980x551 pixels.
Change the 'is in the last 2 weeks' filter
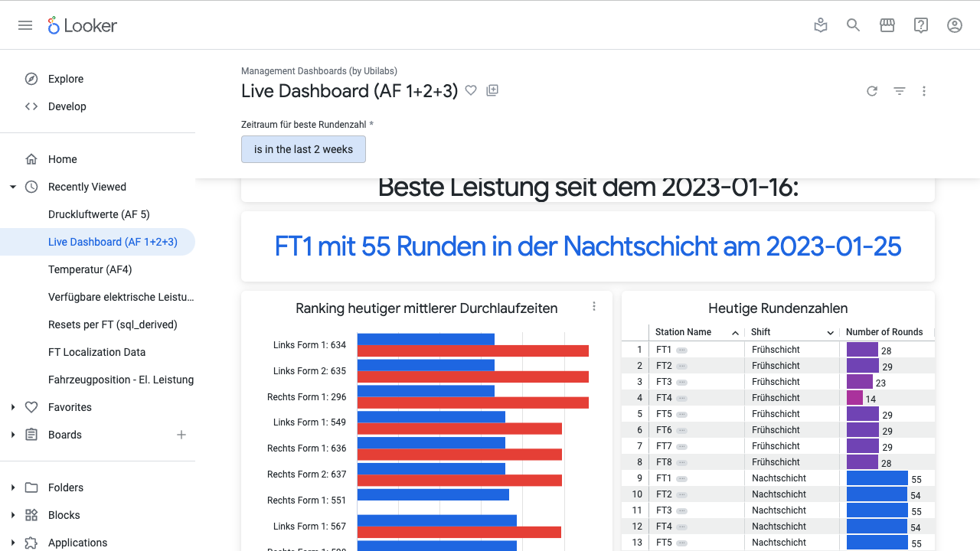[x=303, y=149]
